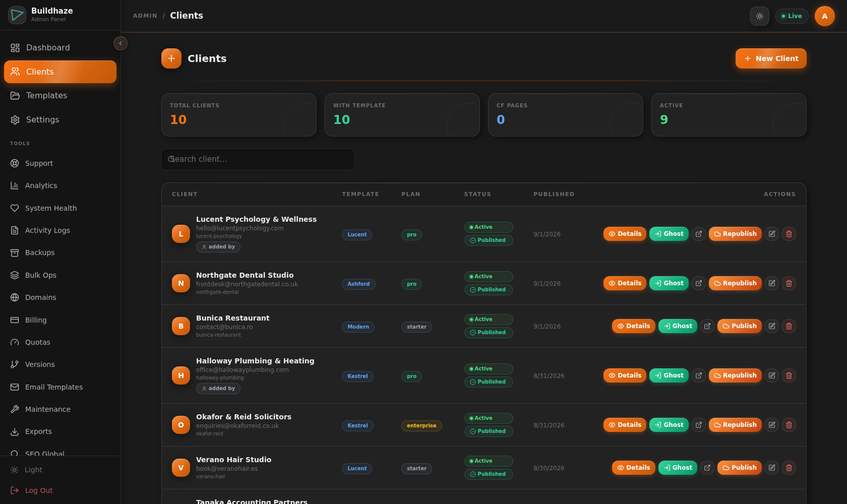Open Halloway Plumbing external link icon
This screenshot has width=847, height=504.
[699, 375]
